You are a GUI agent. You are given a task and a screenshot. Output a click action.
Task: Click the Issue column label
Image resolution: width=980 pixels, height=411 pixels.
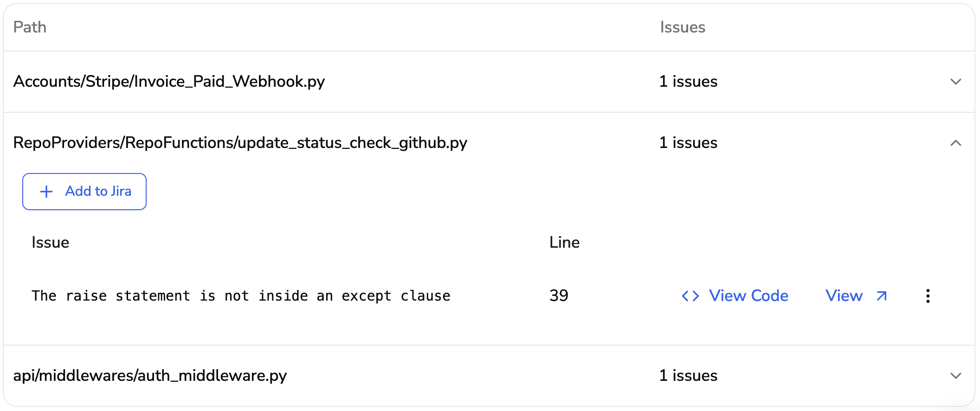50,242
